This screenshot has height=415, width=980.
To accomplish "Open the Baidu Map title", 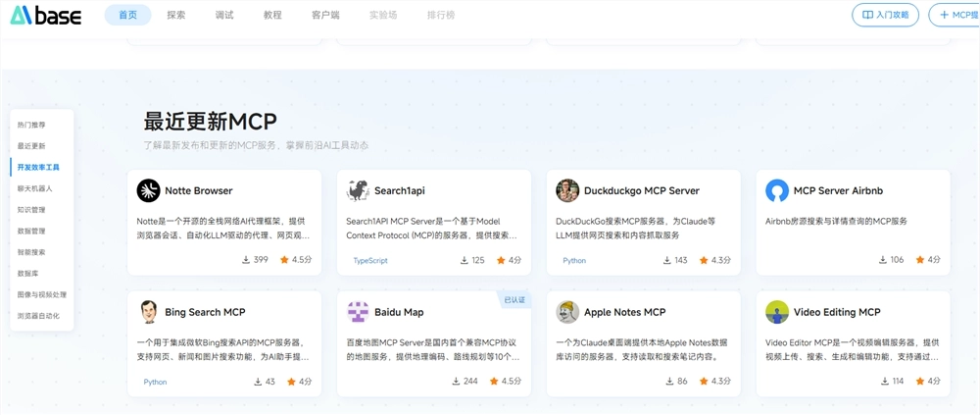I will [x=399, y=312].
